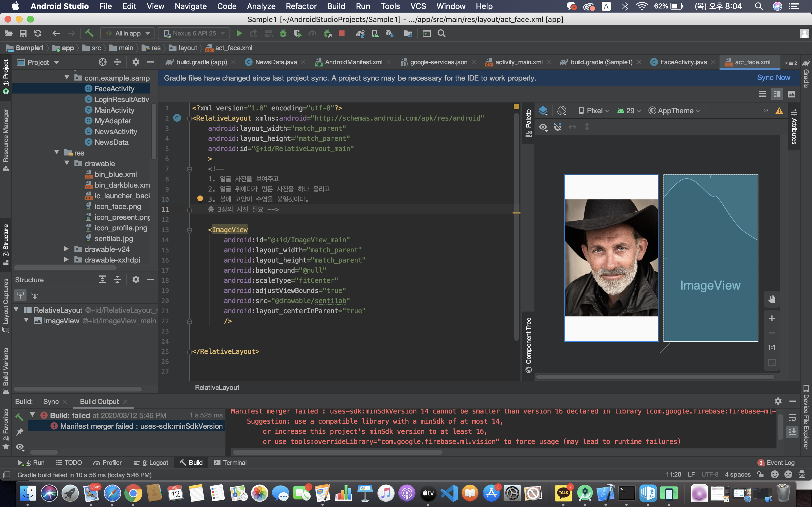Click the Pan hand tool in the design preview
The width and height of the screenshot is (812, 507).
pyautogui.click(x=772, y=299)
